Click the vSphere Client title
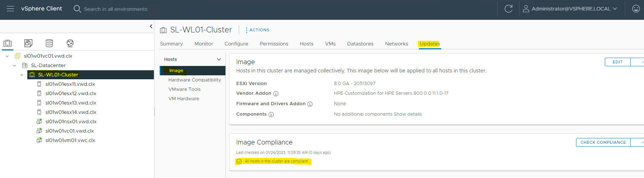This screenshot has width=644, height=178. (42, 9)
